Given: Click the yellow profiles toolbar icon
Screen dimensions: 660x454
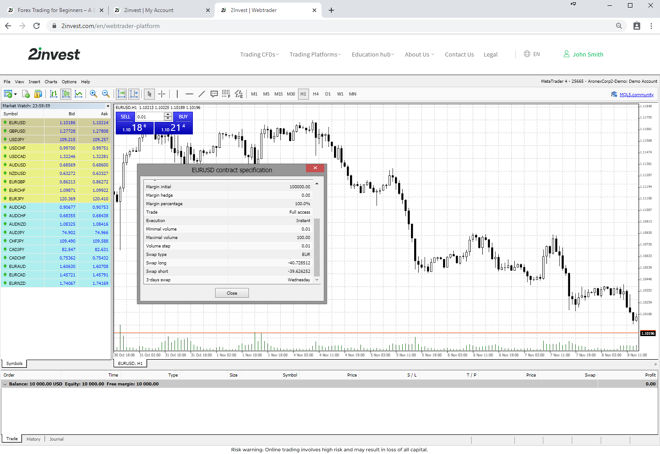Looking at the screenshot, I should (38, 94).
